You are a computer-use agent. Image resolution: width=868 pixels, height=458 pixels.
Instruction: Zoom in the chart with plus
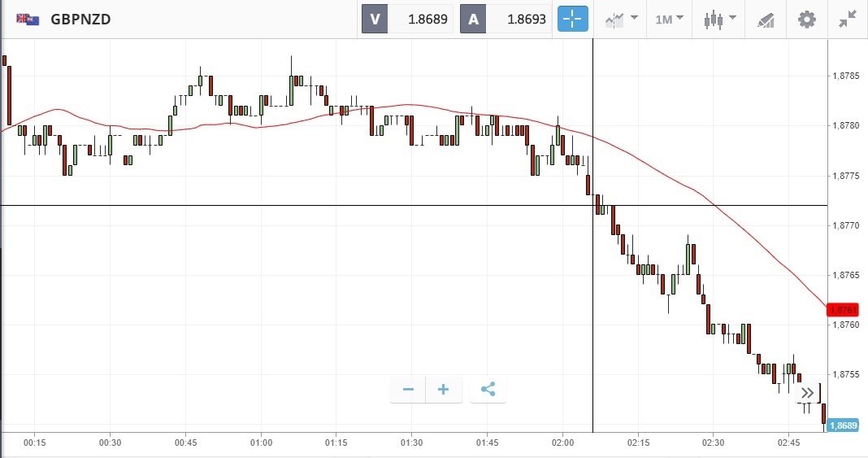click(444, 390)
